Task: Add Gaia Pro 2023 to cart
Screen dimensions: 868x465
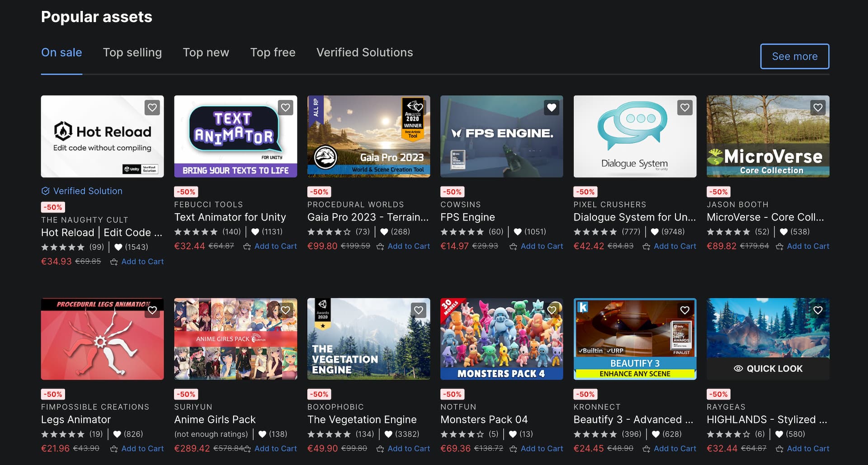Action: point(403,246)
